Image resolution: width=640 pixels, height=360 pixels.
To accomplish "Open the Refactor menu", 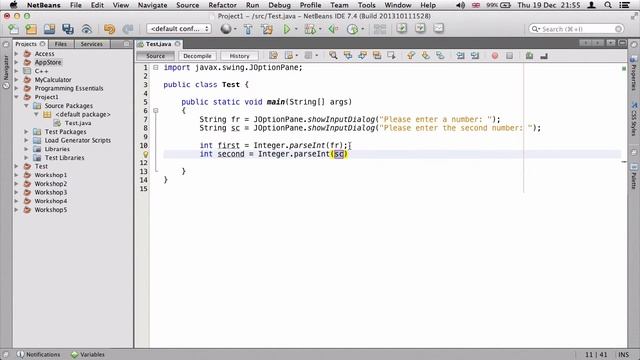I will tap(222, 5).
